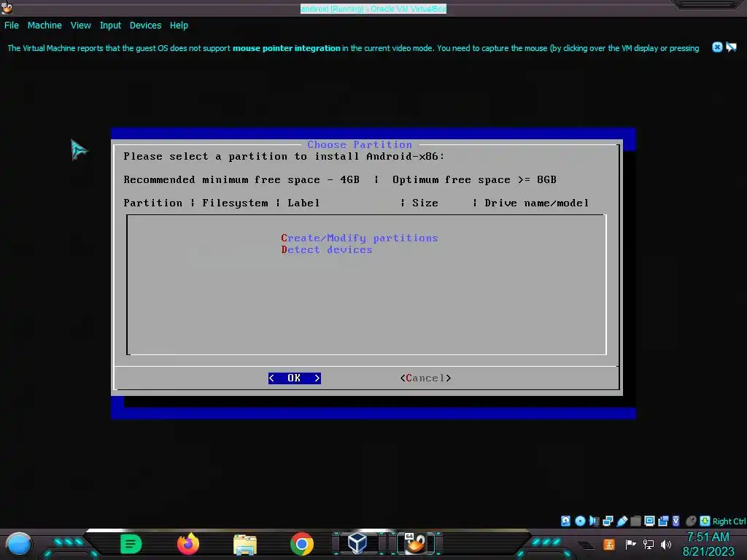Click the hard disk activity status icon
The image size is (747, 560).
point(565,521)
